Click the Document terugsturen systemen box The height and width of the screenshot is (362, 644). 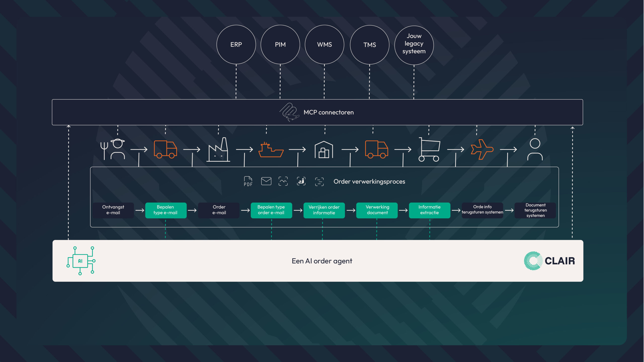pos(535,210)
